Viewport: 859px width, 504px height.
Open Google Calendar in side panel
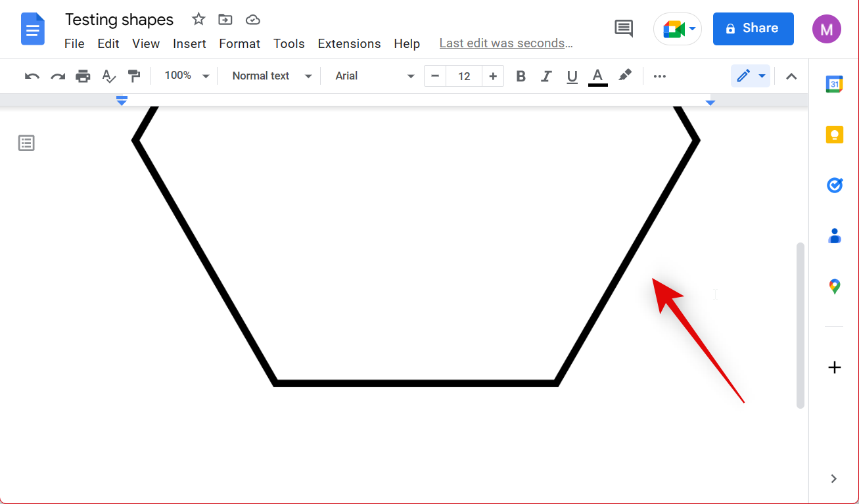pos(835,83)
